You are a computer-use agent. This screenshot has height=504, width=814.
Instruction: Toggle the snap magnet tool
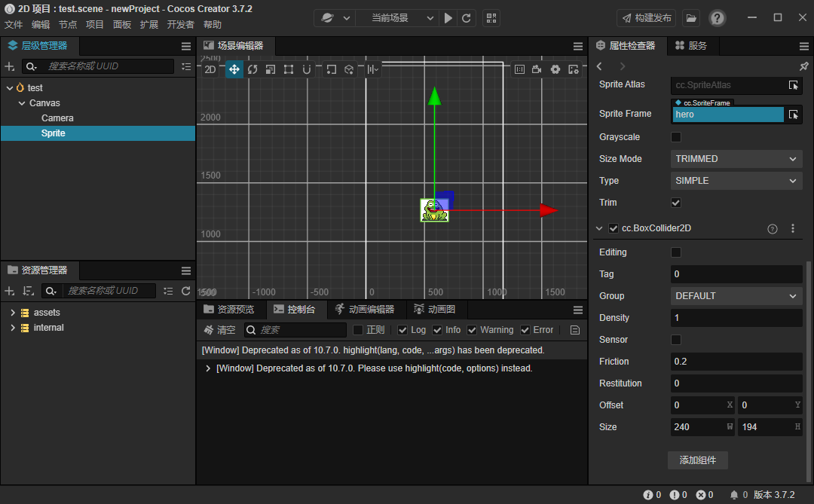tap(307, 69)
